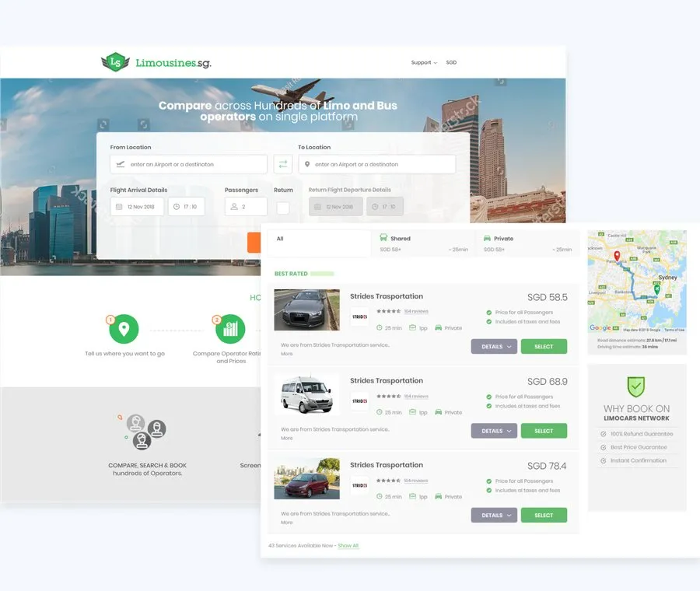Image resolution: width=700 pixels, height=591 pixels.
Task: Click the To Location input field
Action: tap(376, 164)
